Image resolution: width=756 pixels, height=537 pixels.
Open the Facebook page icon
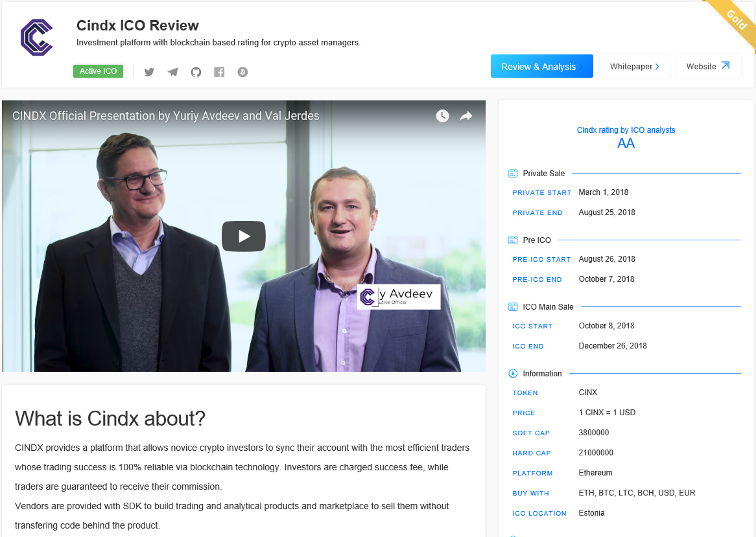point(219,72)
